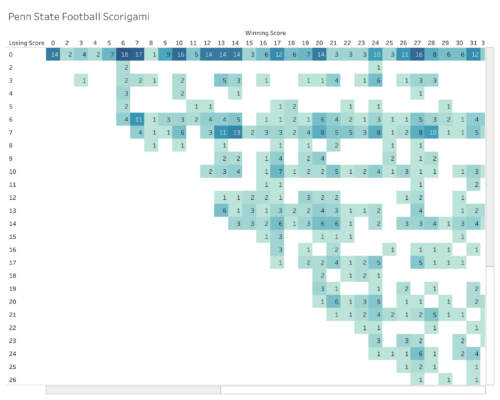
Task: Select the losing score 14 row label
Action: [x=13, y=223]
